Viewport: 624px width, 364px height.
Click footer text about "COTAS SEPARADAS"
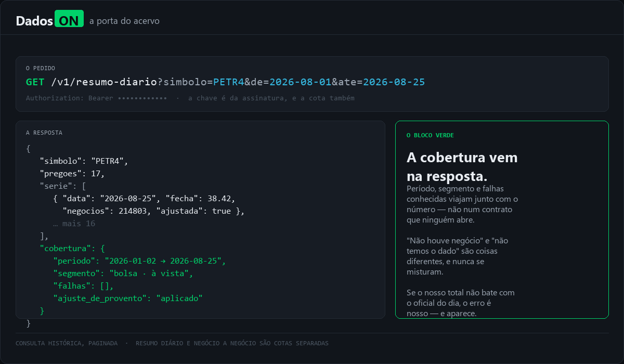tap(232, 343)
